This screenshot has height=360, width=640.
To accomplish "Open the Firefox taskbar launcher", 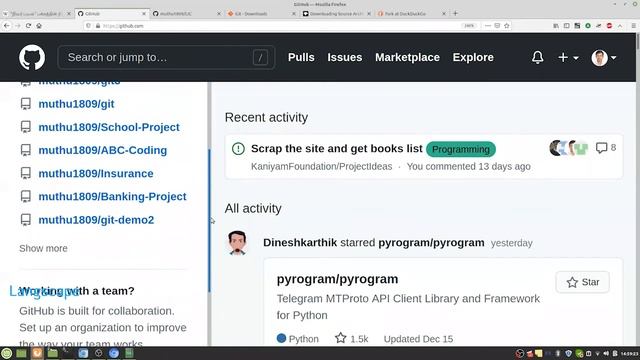I will coord(37,353).
